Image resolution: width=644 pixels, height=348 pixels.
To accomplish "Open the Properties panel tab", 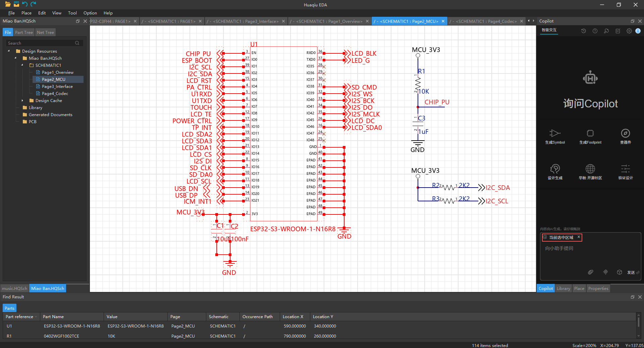I will (x=598, y=289).
